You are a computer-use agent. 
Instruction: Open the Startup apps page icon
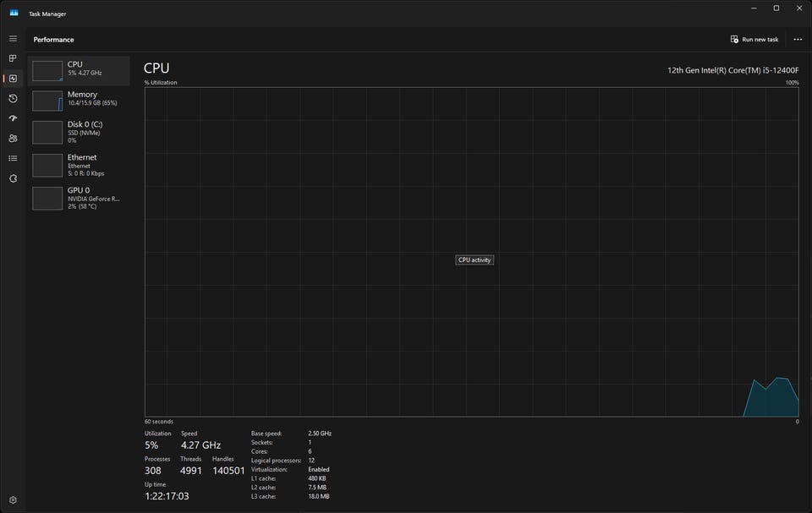(x=13, y=118)
